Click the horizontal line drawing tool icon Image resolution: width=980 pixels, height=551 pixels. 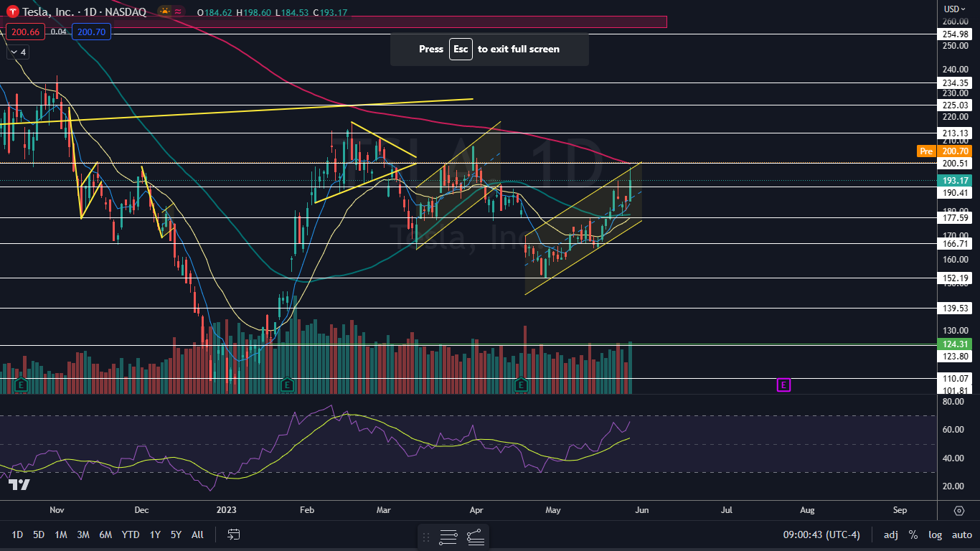click(x=448, y=537)
